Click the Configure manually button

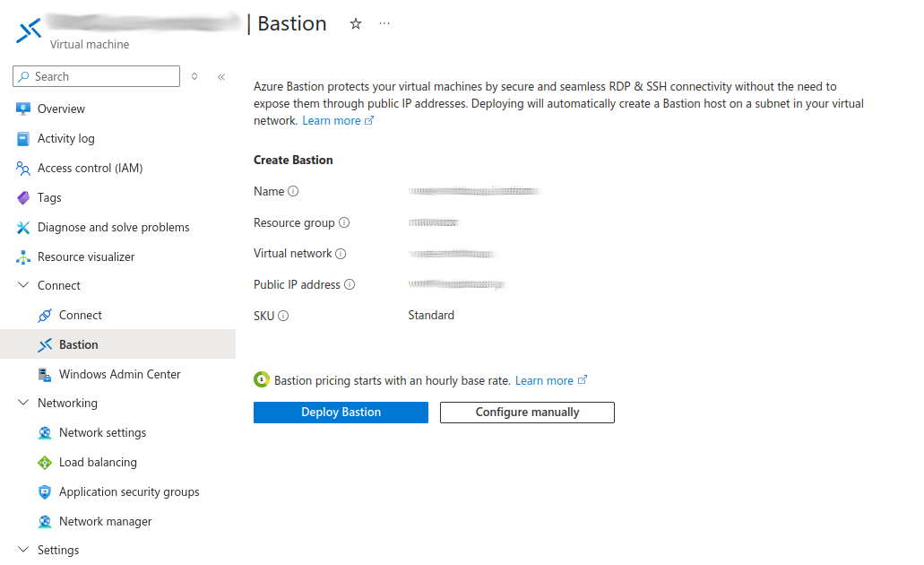click(527, 413)
